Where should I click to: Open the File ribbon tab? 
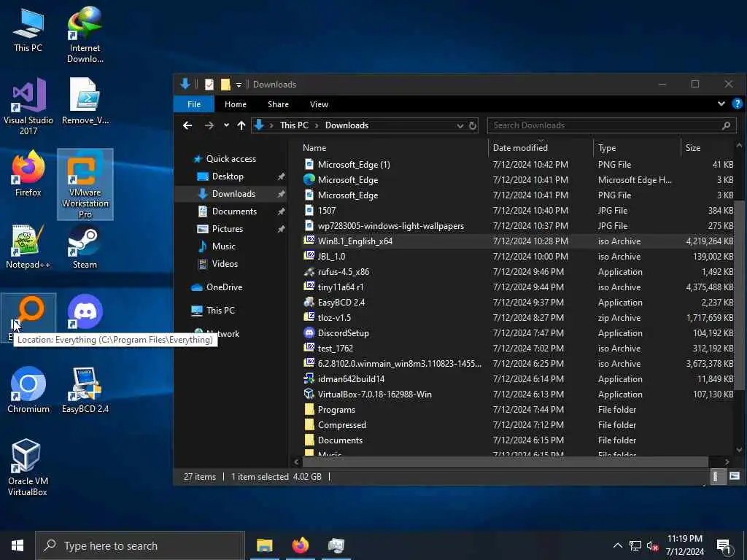[194, 104]
